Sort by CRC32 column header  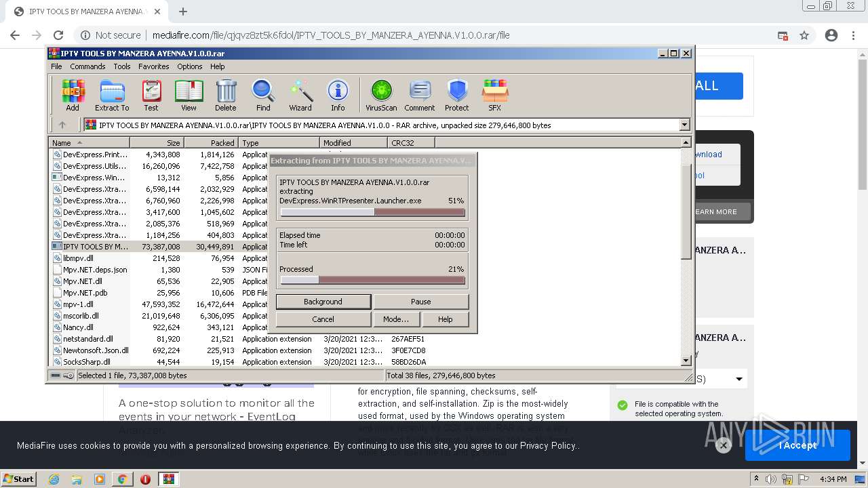412,142
